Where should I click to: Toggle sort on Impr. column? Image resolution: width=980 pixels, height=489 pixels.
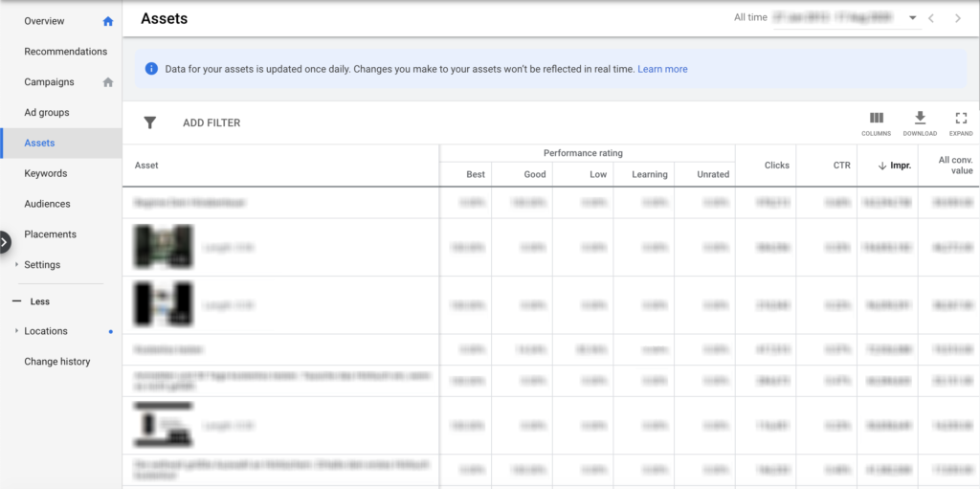click(895, 166)
